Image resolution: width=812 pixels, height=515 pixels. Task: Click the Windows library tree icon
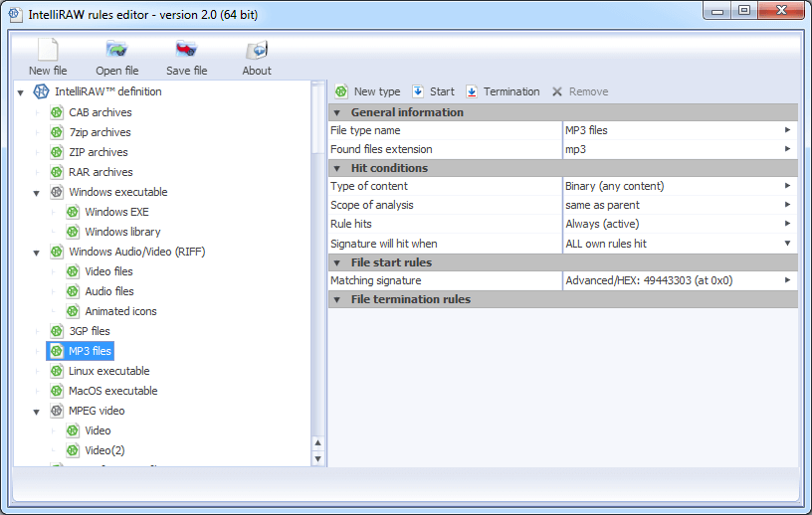pos(73,232)
